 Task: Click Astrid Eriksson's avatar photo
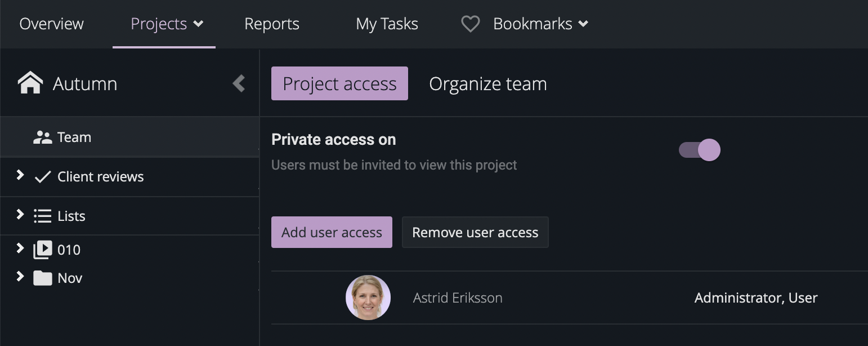pyautogui.click(x=368, y=298)
